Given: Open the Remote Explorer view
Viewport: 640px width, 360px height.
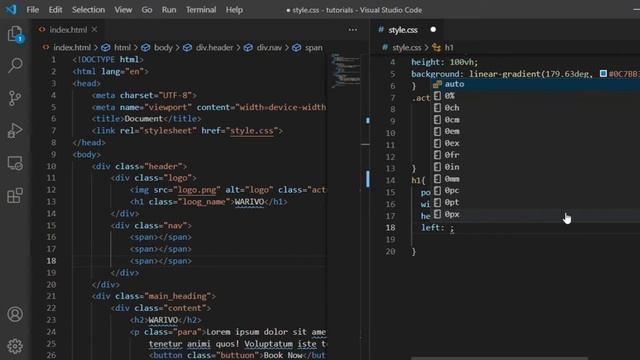Looking at the screenshot, I should click(x=15, y=163).
